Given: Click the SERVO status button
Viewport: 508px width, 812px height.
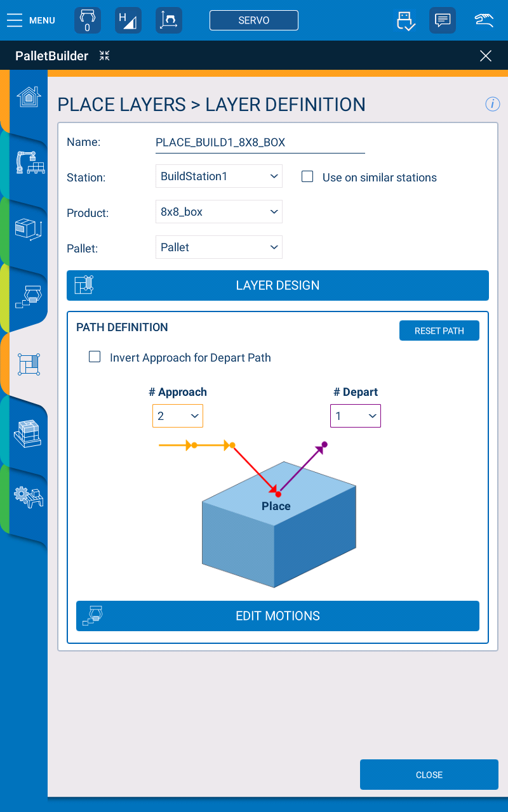Looking at the screenshot, I should tap(254, 20).
